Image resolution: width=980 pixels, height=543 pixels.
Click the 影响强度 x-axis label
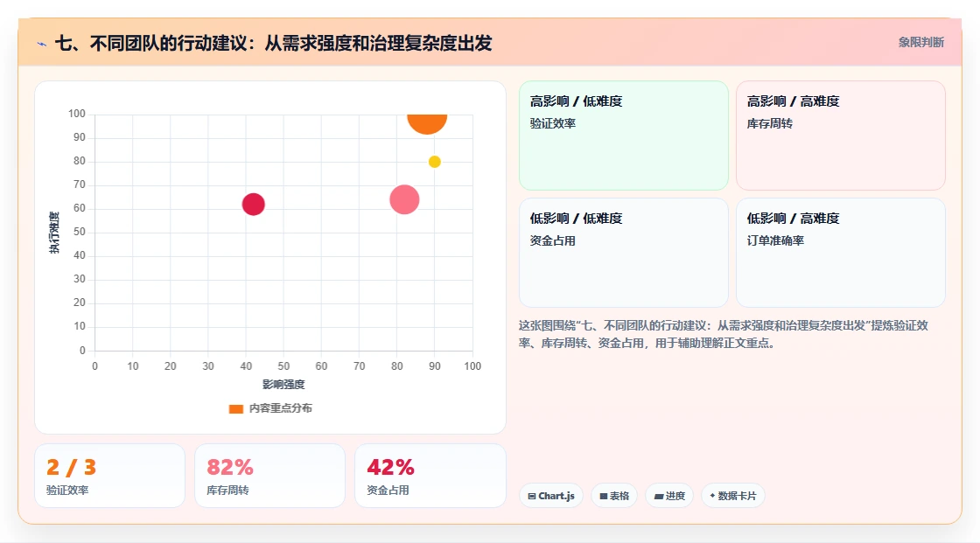(283, 384)
